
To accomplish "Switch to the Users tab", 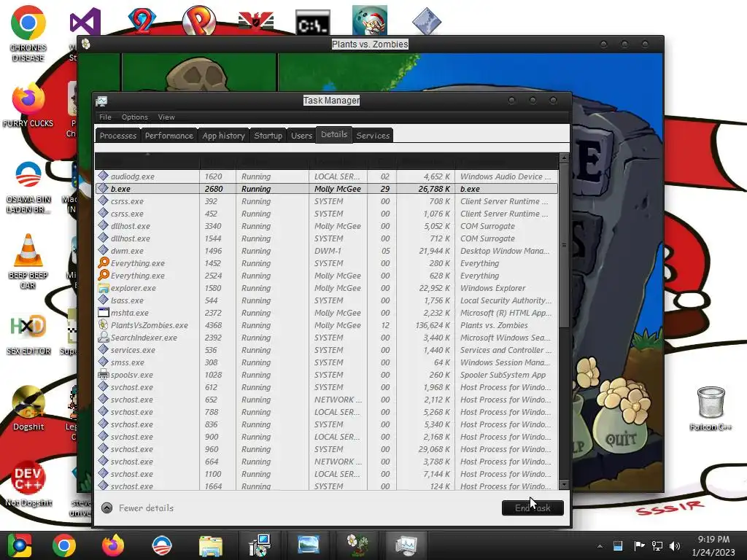I will pyautogui.click(x=301, y=136).
